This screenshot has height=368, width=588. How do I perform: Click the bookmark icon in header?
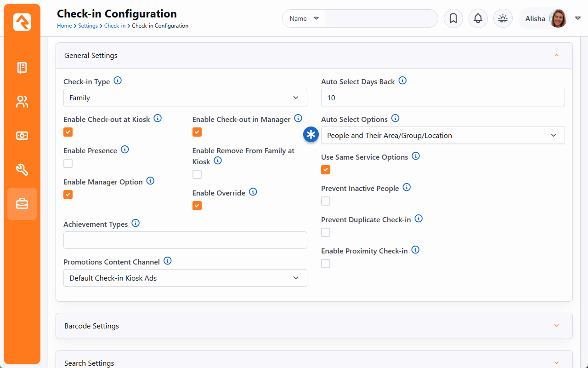(453, 18)
